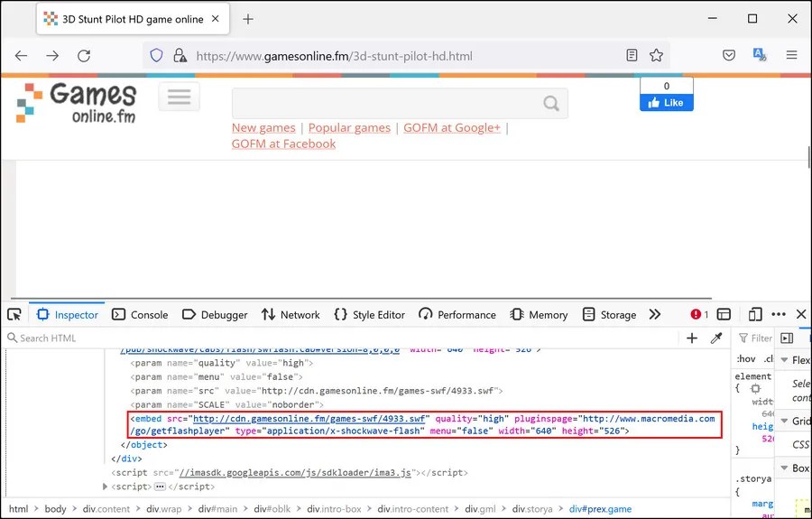The height and width of the screenshot is (519, 812).
Task: Pick a color with eyedropper icon
Action: point(716,338)
